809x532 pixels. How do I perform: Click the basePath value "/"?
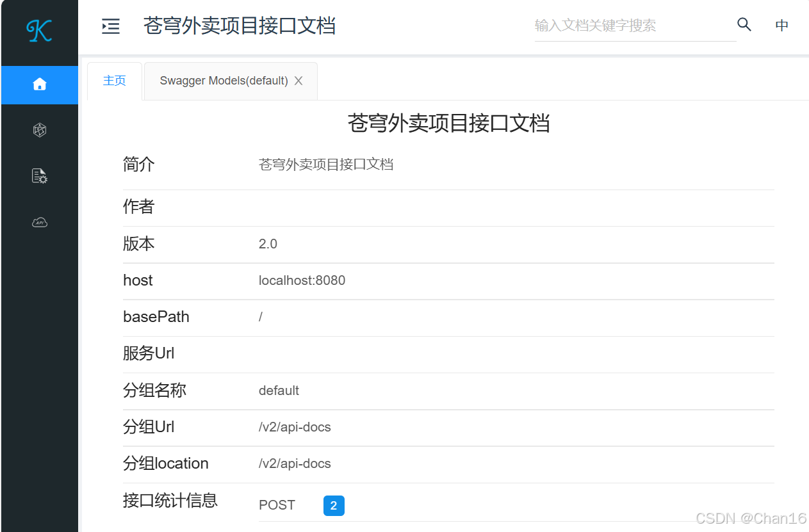pyautogui.click(x=260, y=317)
